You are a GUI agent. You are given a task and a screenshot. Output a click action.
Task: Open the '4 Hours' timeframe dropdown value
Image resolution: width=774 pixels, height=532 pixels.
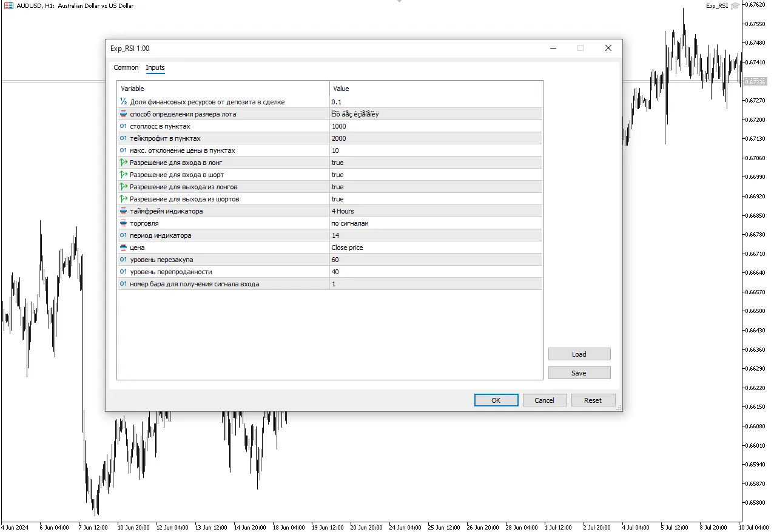[343, 211]
